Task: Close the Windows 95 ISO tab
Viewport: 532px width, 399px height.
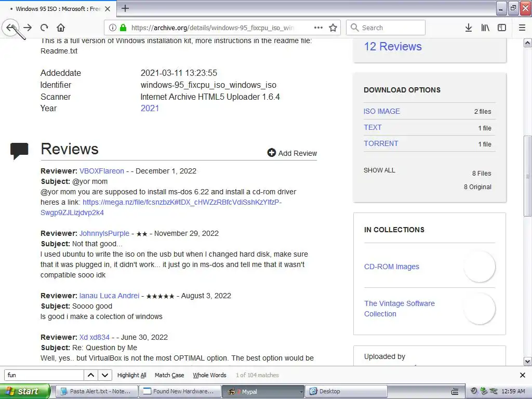Action: [108, 9]
